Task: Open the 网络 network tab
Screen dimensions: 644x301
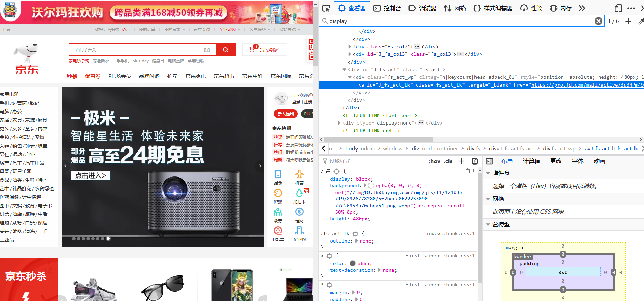Action: click(x=455, y=8)
